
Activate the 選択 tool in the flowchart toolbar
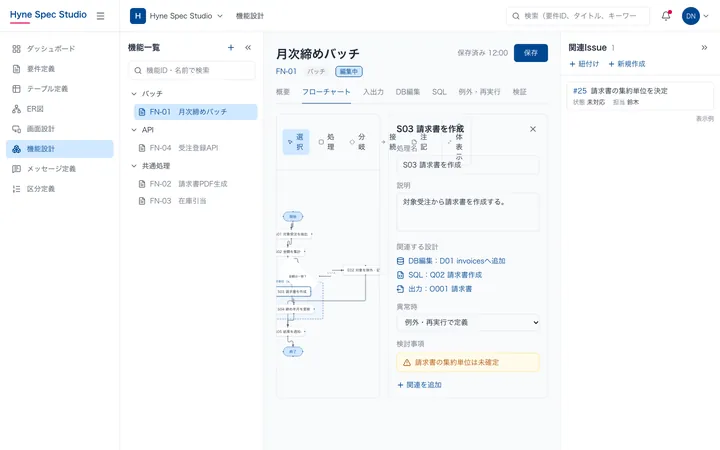pos(296,142)
